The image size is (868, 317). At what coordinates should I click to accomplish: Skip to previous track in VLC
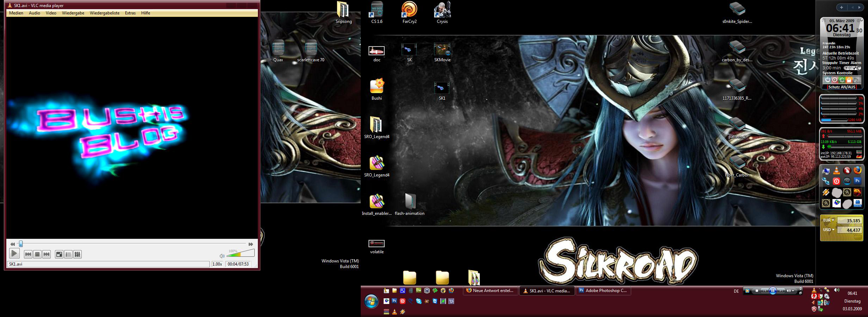pos(28,254)
